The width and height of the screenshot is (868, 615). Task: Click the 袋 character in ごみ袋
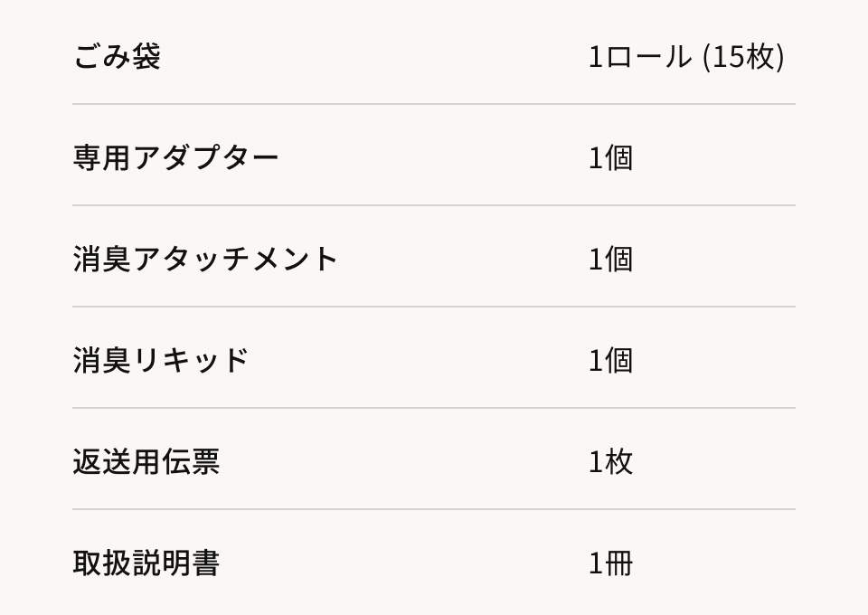[x=146, y=56]
